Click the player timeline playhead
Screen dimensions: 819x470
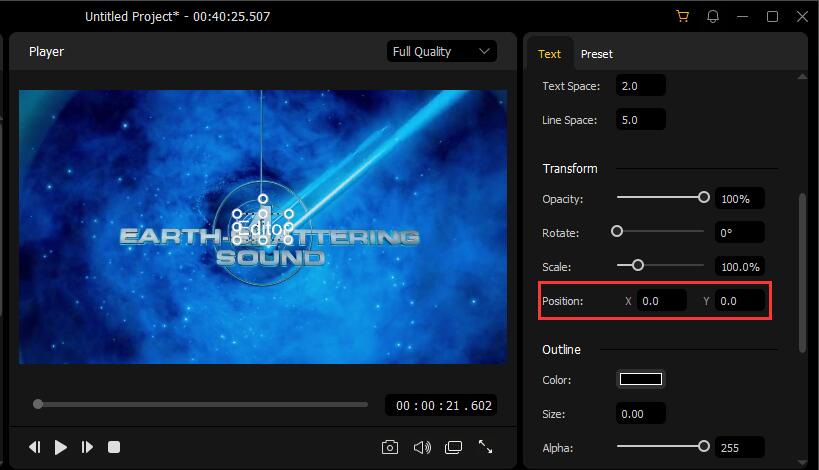coord(38,404)
